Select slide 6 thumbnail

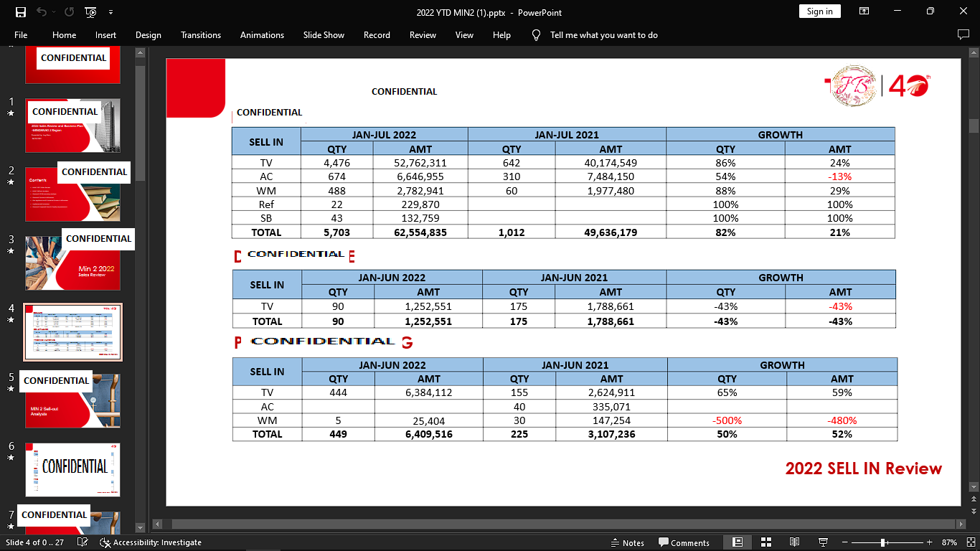pyautogui.click(x=73, y=469)
